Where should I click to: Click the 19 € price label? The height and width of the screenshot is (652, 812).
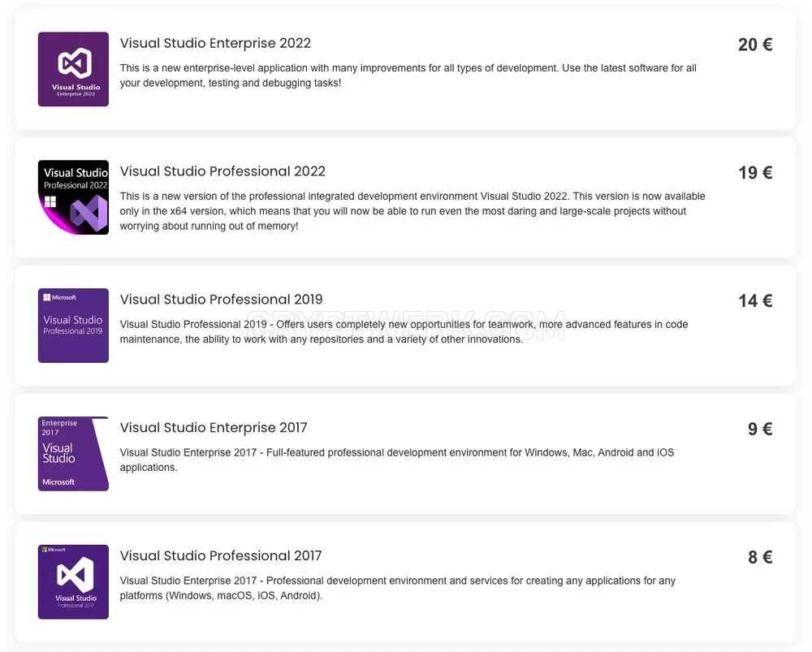pyautogui.click(x=755, y=172)
